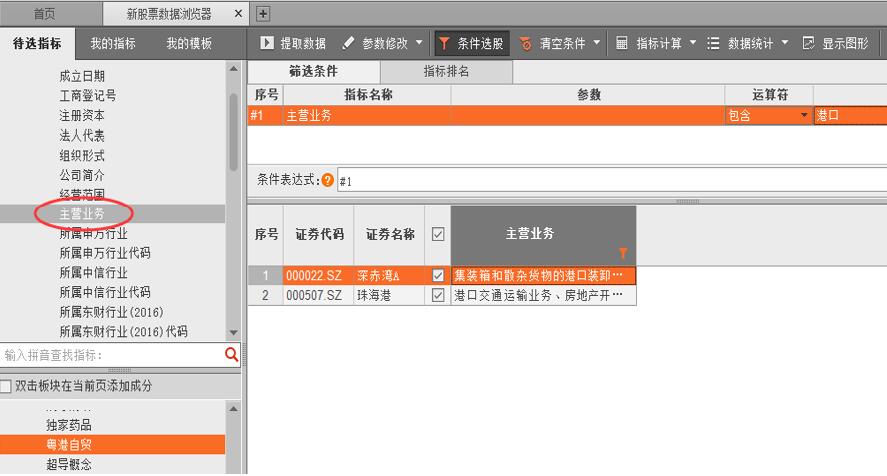Enable 双击板块在当前页添加成分 checkbox
The width and height of the screenshot is (887, 476).
tap(7, 386)
